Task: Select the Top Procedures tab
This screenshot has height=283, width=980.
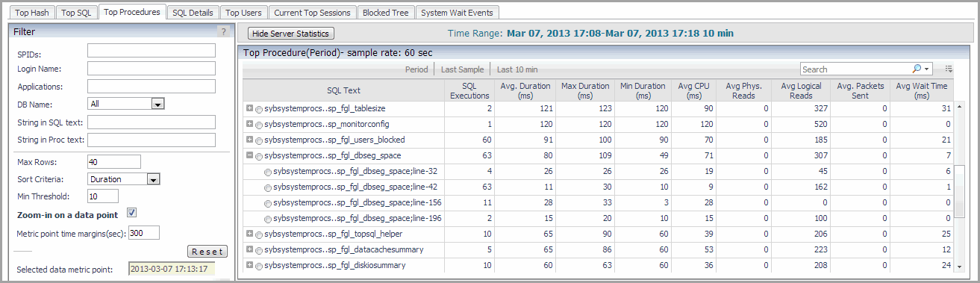Action: pyautogui.click(x=132, y=12)
